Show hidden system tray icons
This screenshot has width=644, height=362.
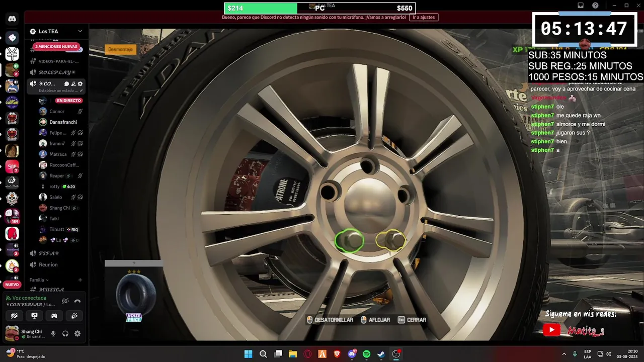pyautogui.click(x=563, y=354)
